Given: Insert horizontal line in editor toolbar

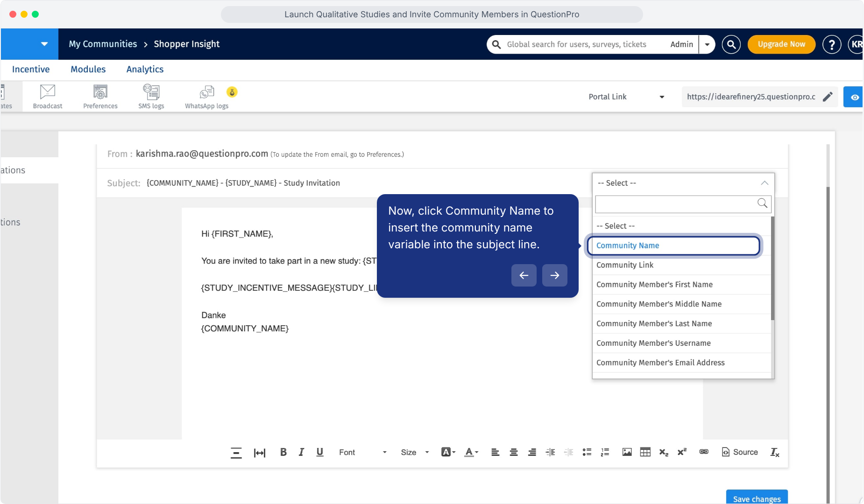Looking at the screenshot, I should coord(236,452).
